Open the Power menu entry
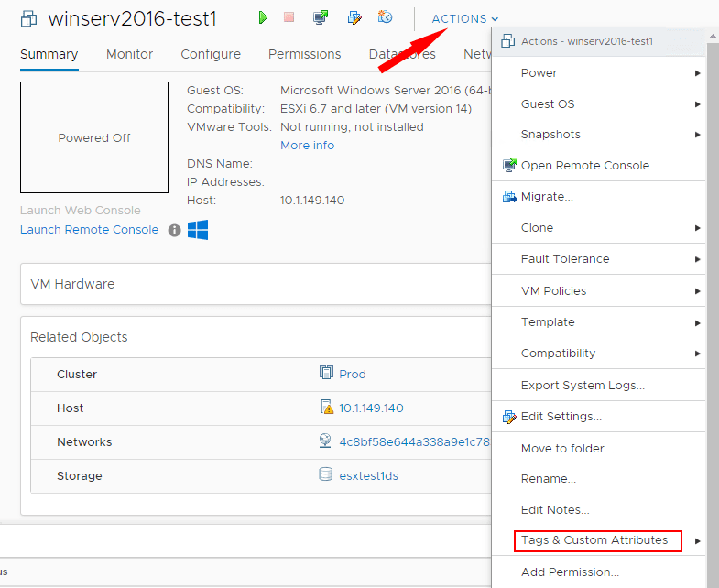This screenshot has width=719, height=588. (x=598, y=73)
